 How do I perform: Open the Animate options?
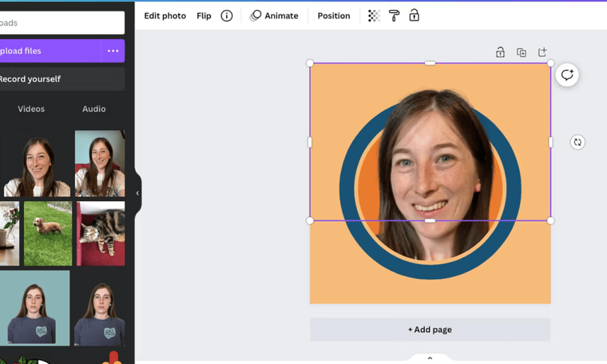click(x=274, y=16)
